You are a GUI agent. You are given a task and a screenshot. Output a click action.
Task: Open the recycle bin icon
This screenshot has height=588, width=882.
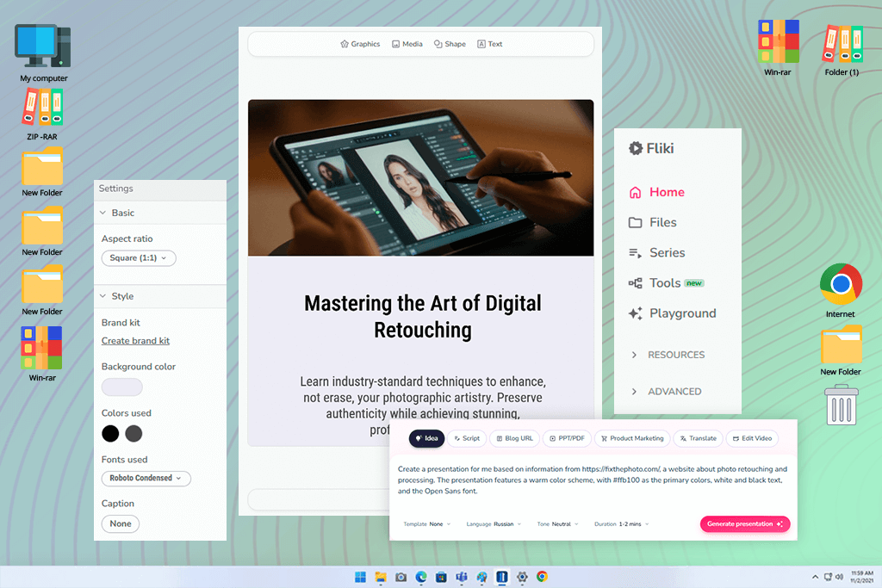click(x=841, y=404)
